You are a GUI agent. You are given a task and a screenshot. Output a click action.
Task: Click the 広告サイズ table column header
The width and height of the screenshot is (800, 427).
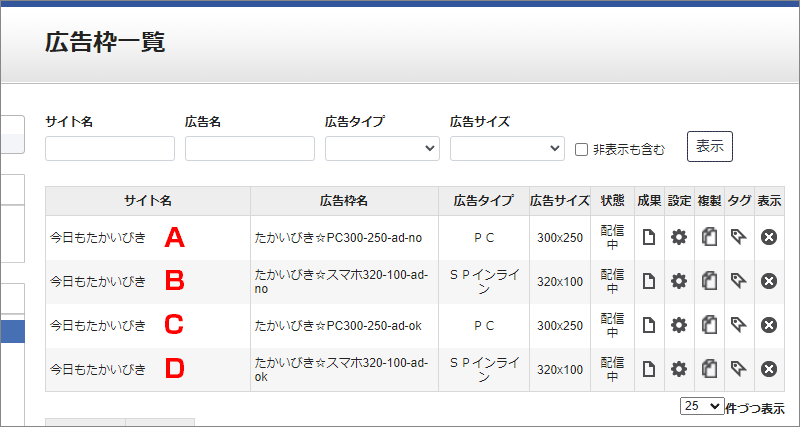560,201
